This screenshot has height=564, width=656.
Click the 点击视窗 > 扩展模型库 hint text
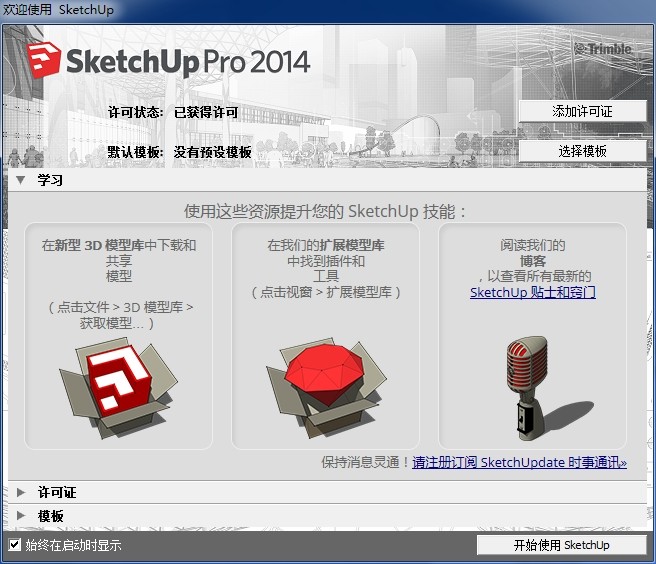point(326,292)
